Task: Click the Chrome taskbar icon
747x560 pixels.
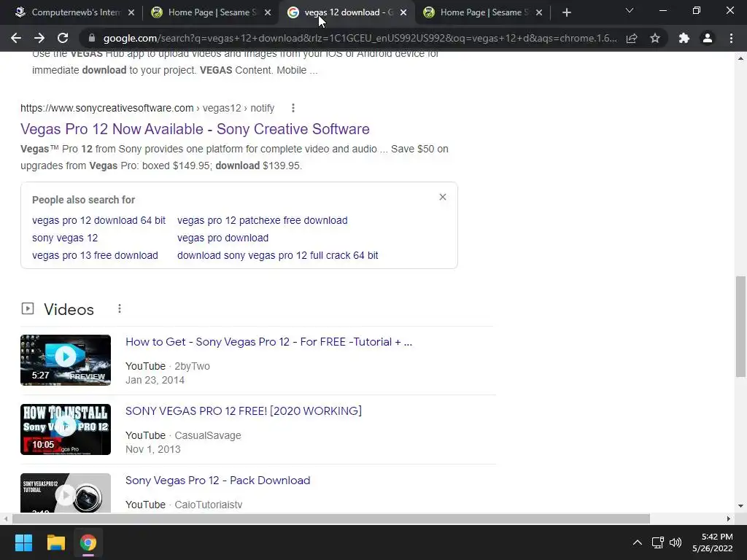Action: pos(88,542)
